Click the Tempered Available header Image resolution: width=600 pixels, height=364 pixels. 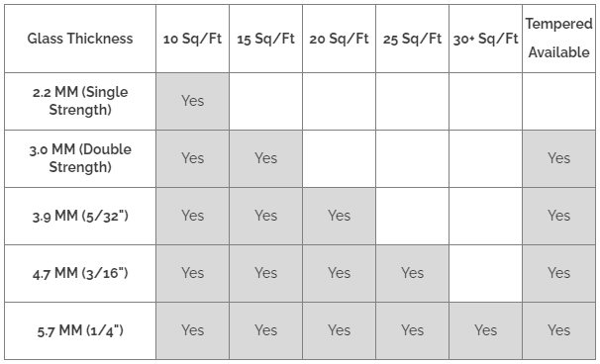[558, 39]
